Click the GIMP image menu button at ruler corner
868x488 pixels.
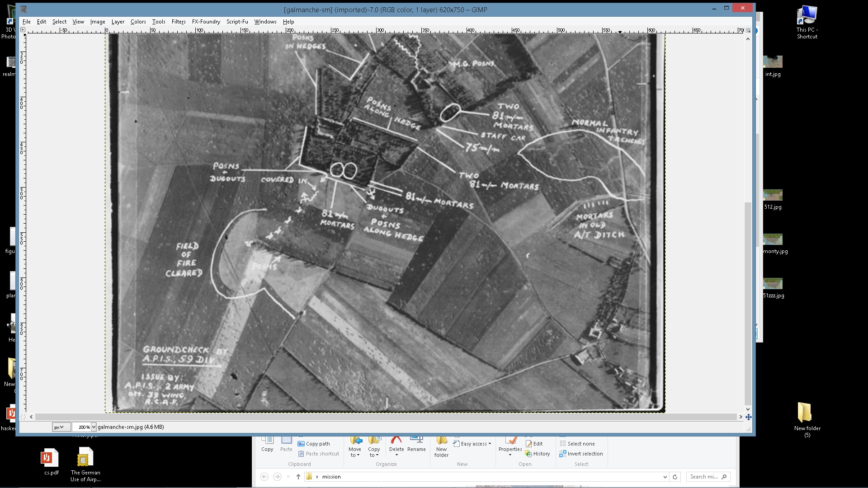23,30
